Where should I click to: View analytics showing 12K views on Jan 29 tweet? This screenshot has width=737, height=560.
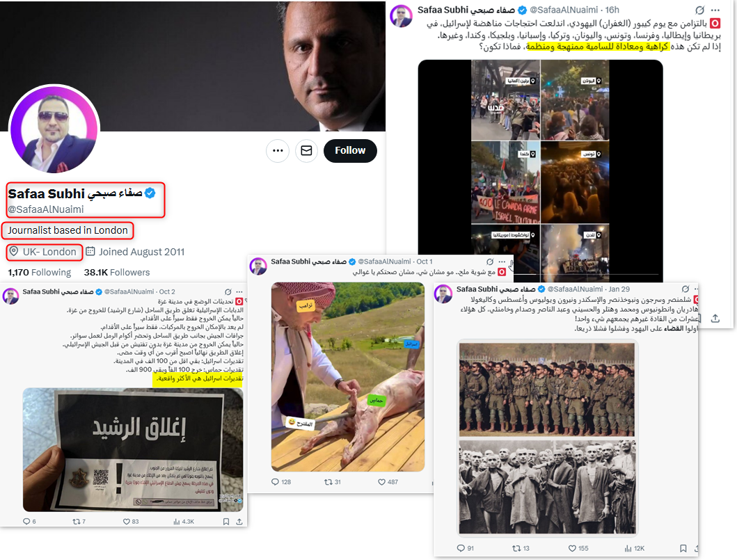635,548
